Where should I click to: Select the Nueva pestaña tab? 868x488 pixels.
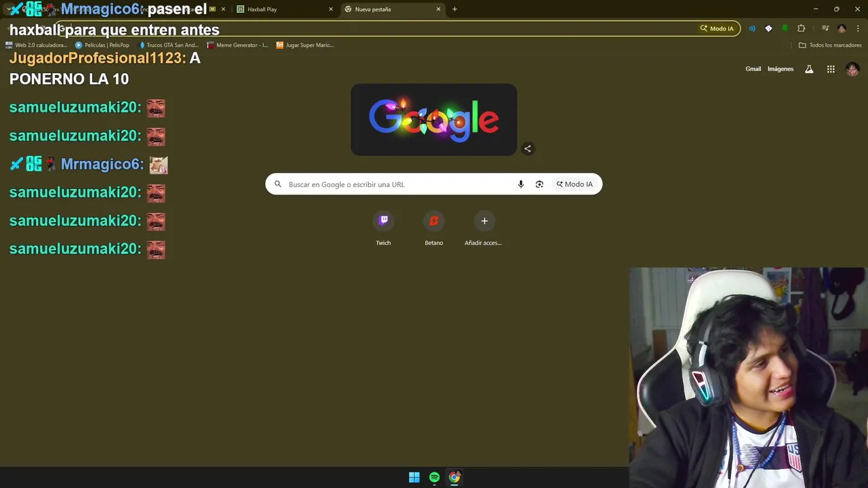pyautogui.click(x=392, y=9)
